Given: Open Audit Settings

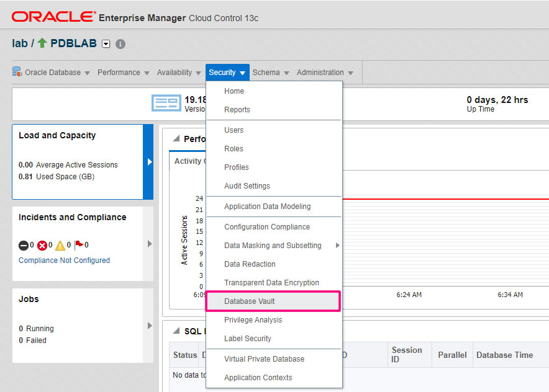Looking at the screenshot, I should tap(274, 185).
